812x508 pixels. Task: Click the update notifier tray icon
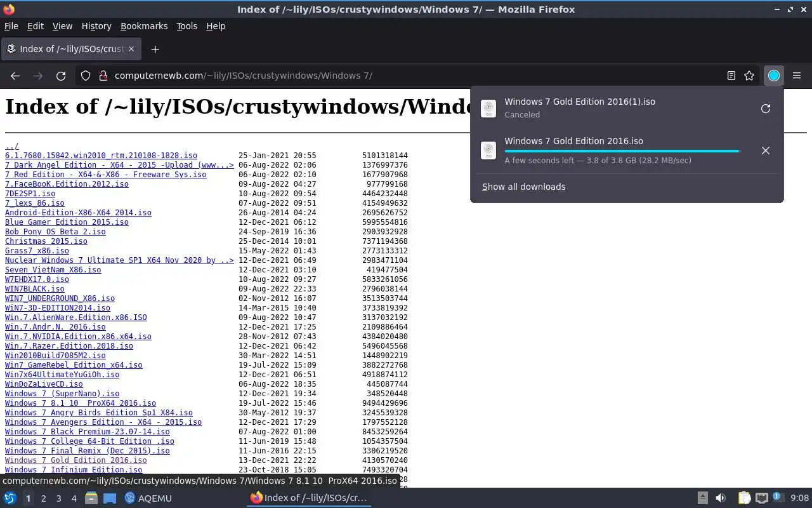pos(778,498)
